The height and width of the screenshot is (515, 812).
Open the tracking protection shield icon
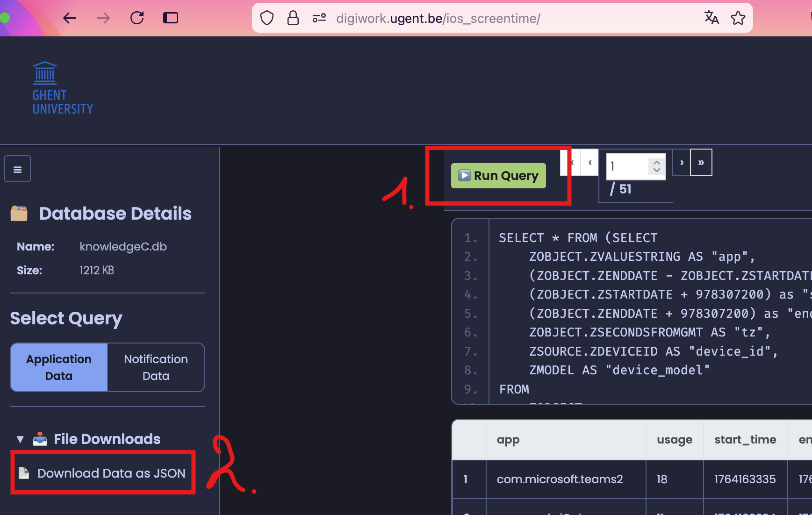267,18
